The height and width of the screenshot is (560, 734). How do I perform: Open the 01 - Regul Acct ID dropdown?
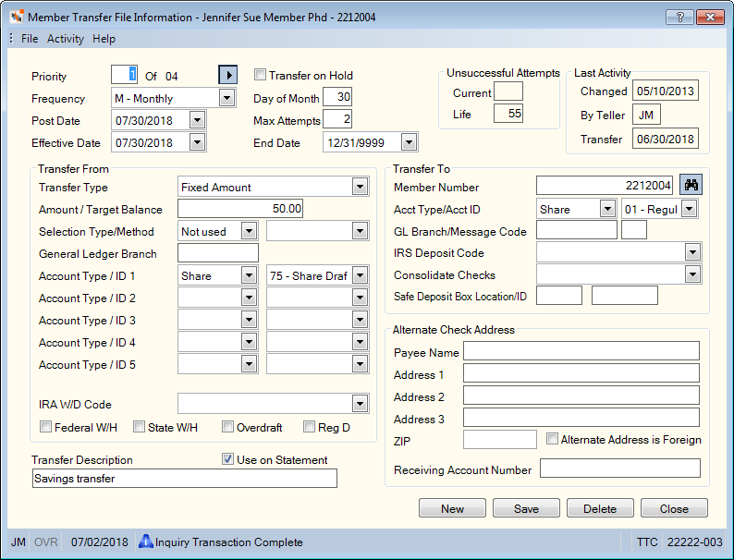pos(689,209)
